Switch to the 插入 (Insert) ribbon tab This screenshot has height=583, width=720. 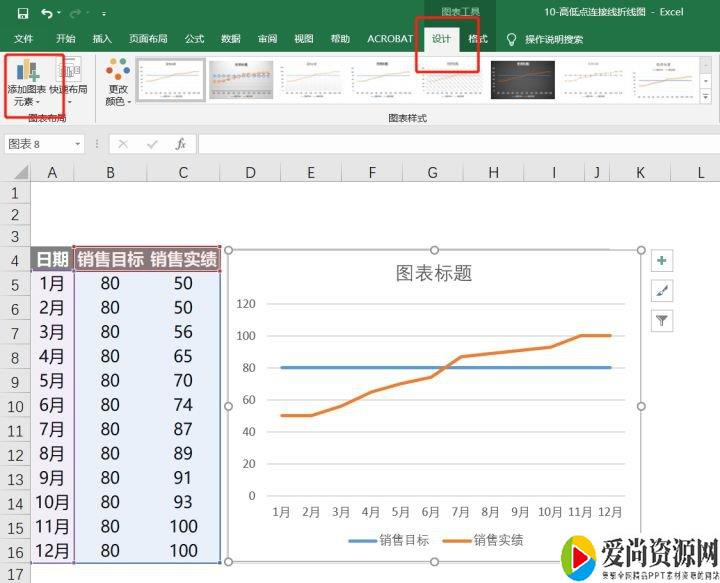coord(102,39)
